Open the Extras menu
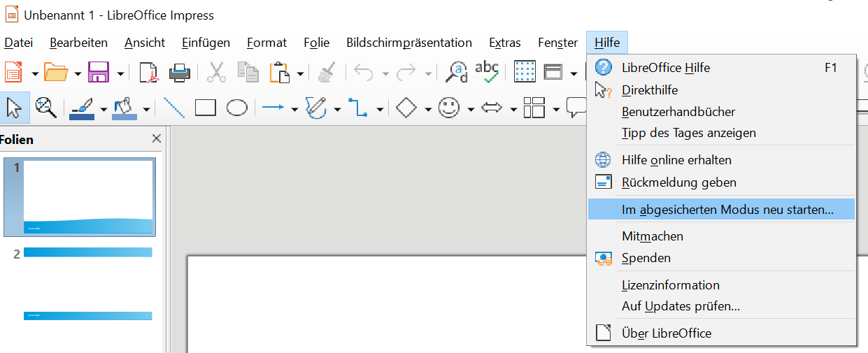 505,43
